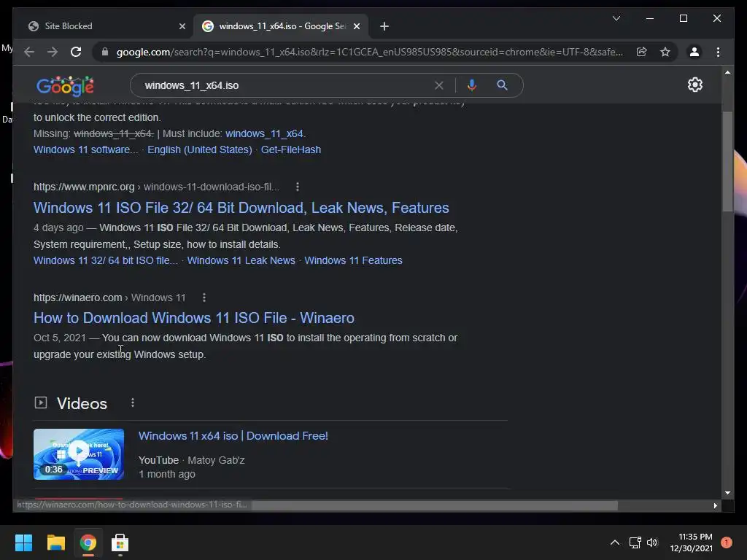
Task: Start voice search with the microphone
Action: coord(472,85)
